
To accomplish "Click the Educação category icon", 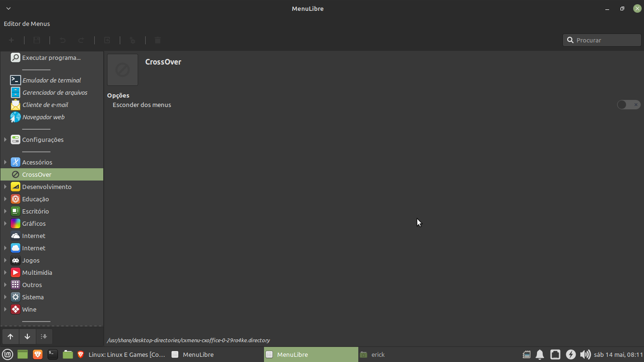I will point(16,199).
